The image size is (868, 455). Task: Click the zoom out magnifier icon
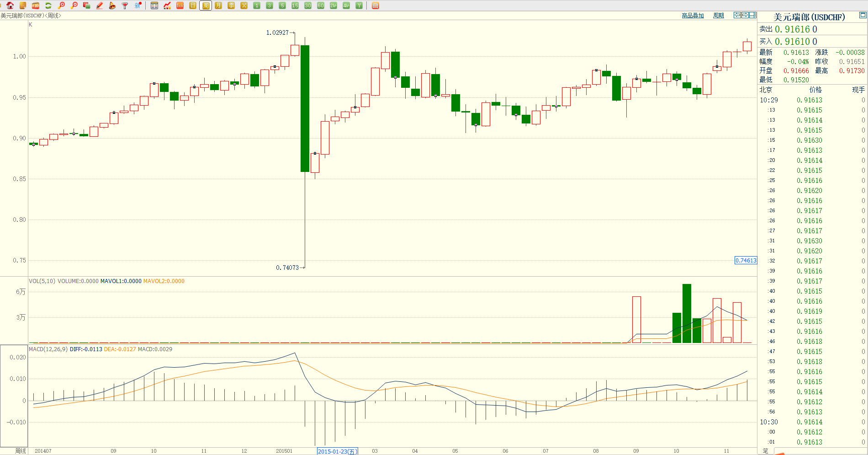pyautogui.click(x=74, y=5)
